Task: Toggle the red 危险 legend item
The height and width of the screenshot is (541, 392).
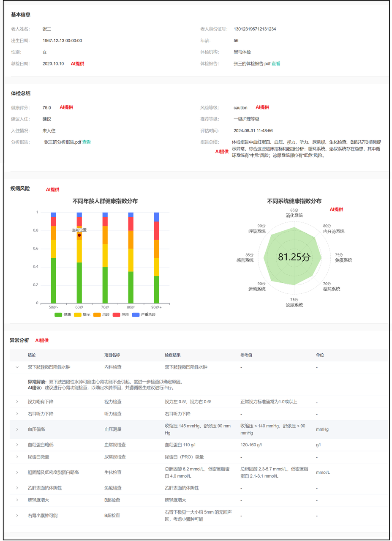Action: [x=121, y=314]
